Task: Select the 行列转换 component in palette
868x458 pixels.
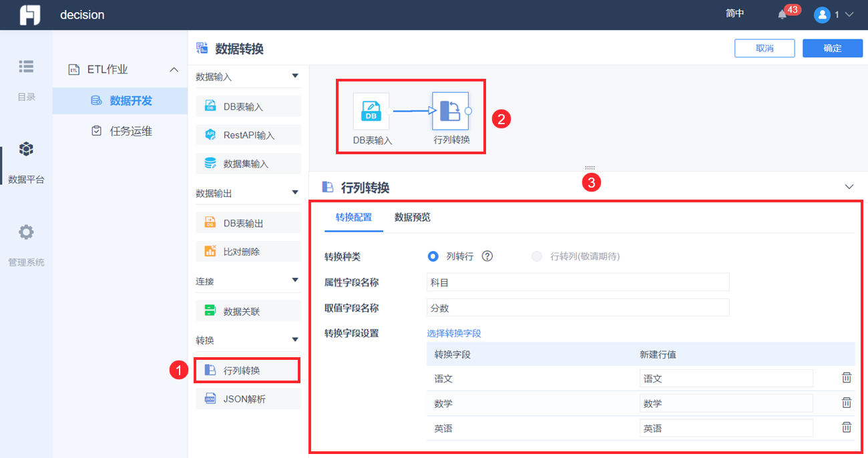Action: (x=248, y=370)
